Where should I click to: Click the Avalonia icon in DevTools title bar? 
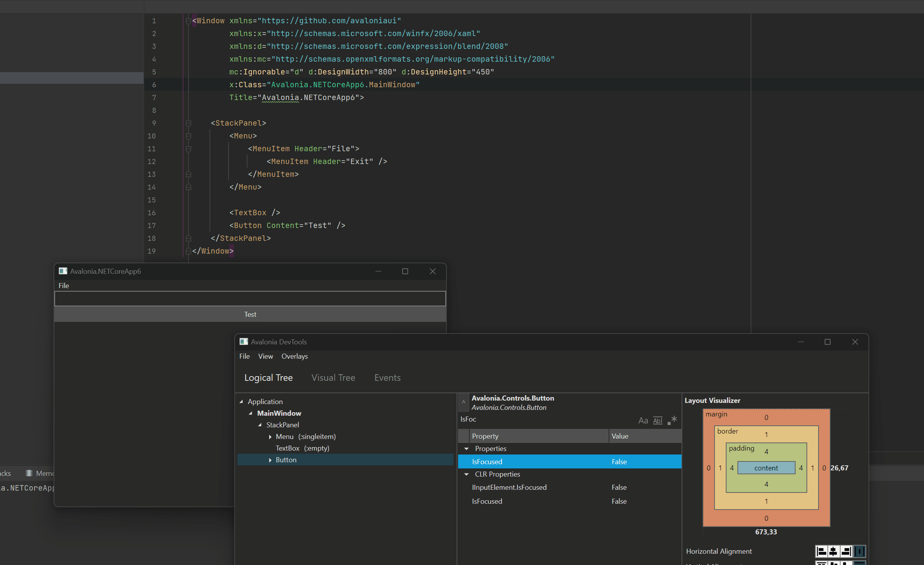click(244, 342)
